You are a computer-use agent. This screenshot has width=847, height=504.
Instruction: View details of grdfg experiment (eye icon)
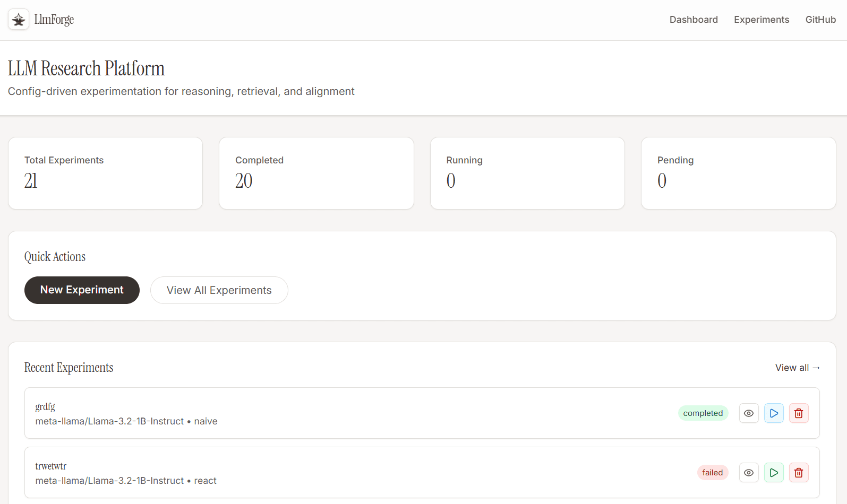point(749,413)
